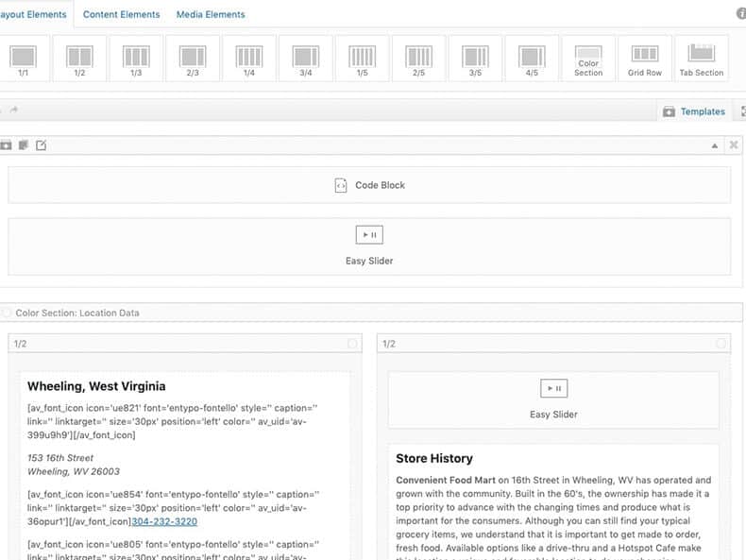Insert a 2/3 column element
This screenshot has width=746, height=560.
(193, 59)
